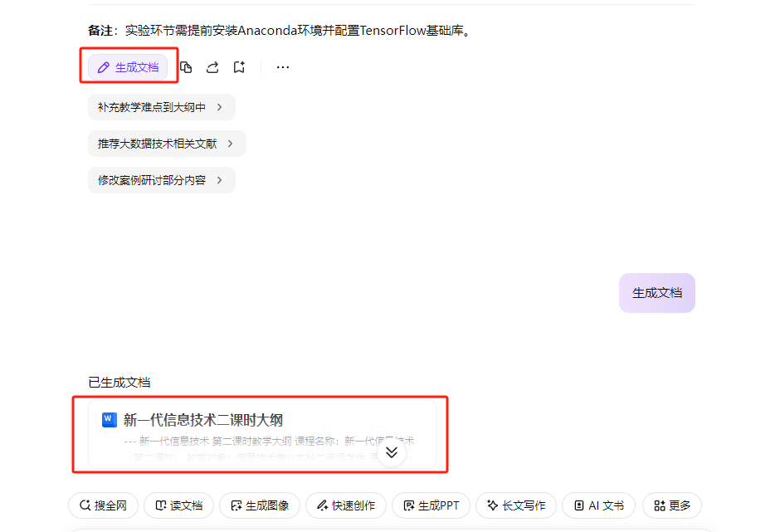Viewport: 780px width, 532px height.
Task: Expand document preview with double-chevron arrow
Action: [x=392, y=452]
